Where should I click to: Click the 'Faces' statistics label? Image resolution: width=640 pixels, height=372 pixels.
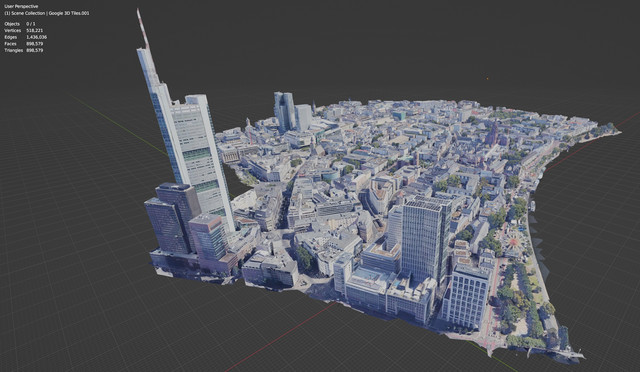click(10, 43)
